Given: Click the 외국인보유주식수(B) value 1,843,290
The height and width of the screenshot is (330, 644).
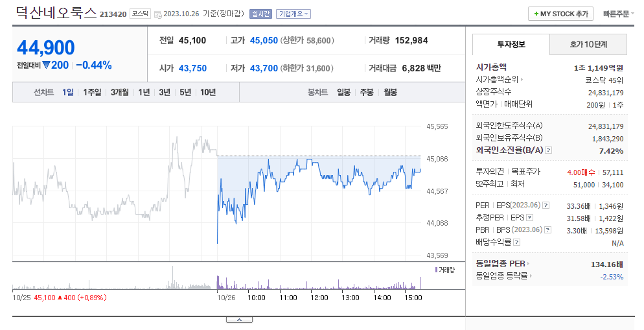Looking at the screenshot, I should [608, 139].
